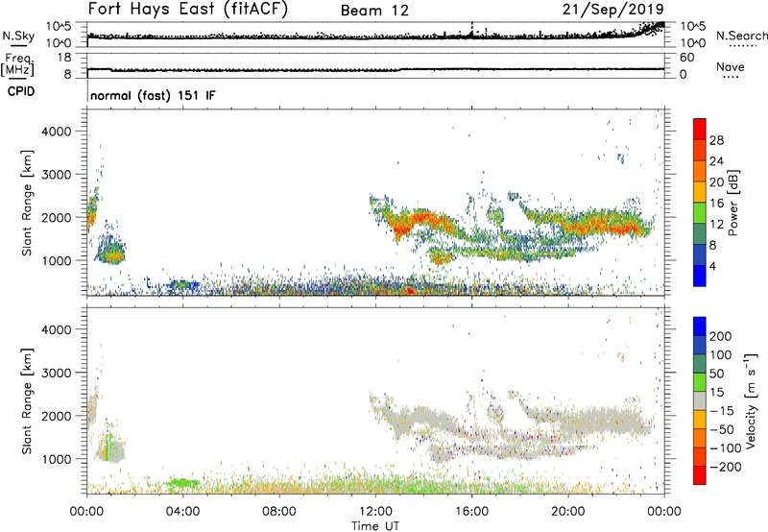This screenshot has height=532, width=768.
Task: Click the red bottom of velocity colorbar
Action: 700,475
